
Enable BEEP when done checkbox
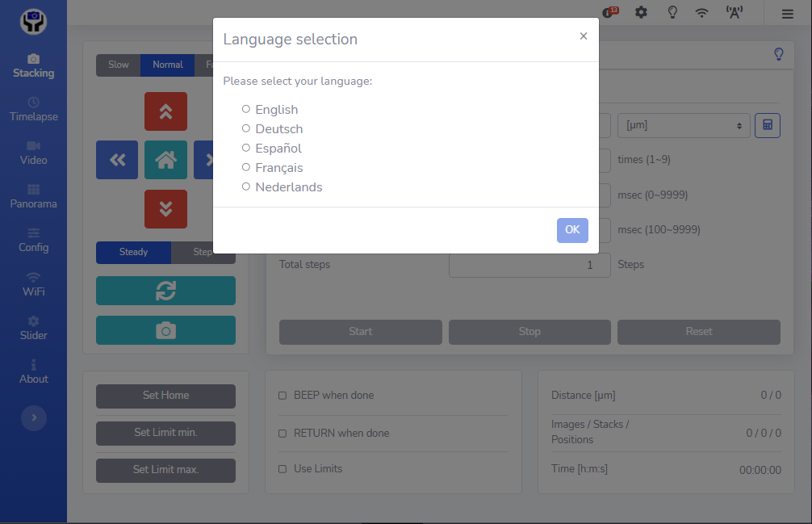[283, 396]
